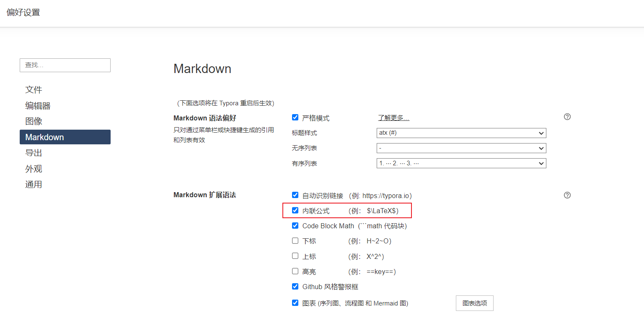Image resolution: width=644 pixels, height=321 pixels.
Task: Open the 图像 settings section
Action: 65,121
